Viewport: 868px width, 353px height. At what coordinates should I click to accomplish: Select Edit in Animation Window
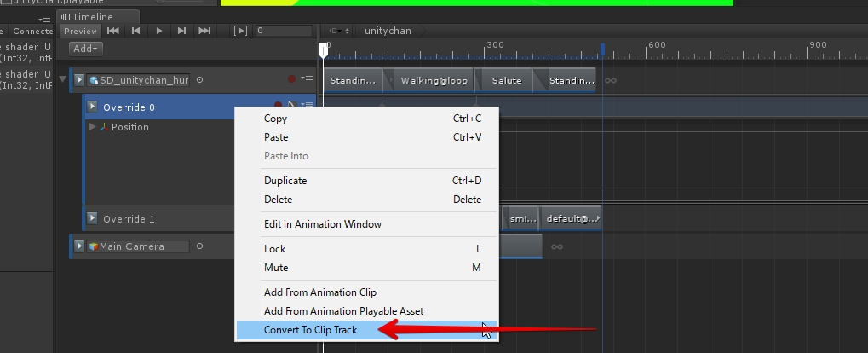pyautogui.click(x=366, y=224)
